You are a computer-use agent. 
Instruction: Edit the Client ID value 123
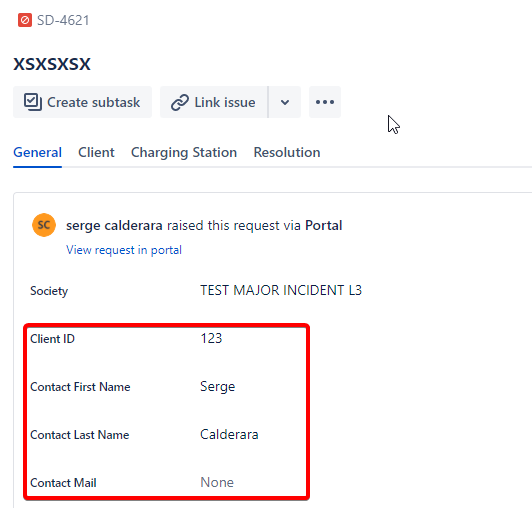(211, 338)
